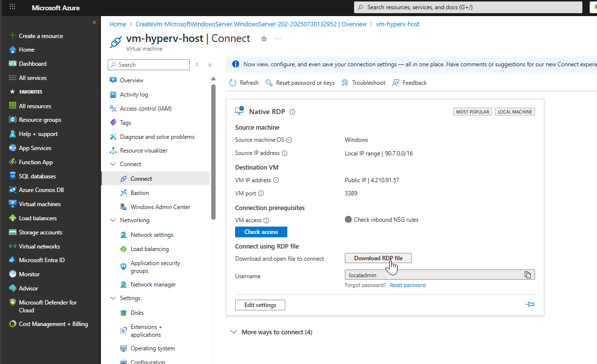Viewport: 597px width, 364px height.
Task: Open Activity log in the resource menu
Action: click(134, 95)
